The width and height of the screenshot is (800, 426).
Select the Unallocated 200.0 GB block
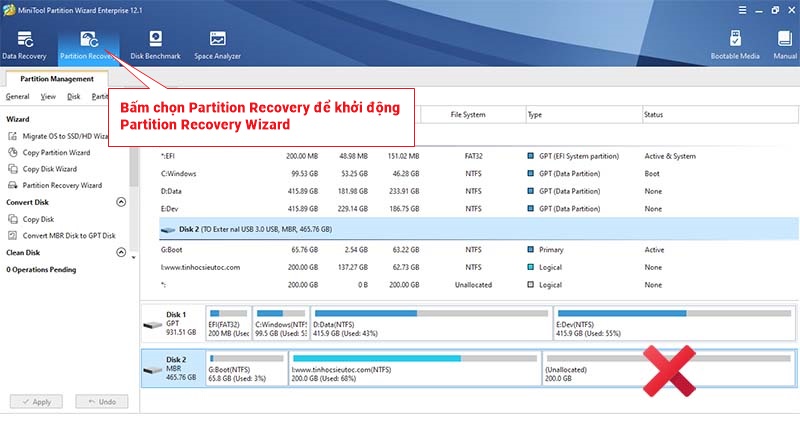668,368
